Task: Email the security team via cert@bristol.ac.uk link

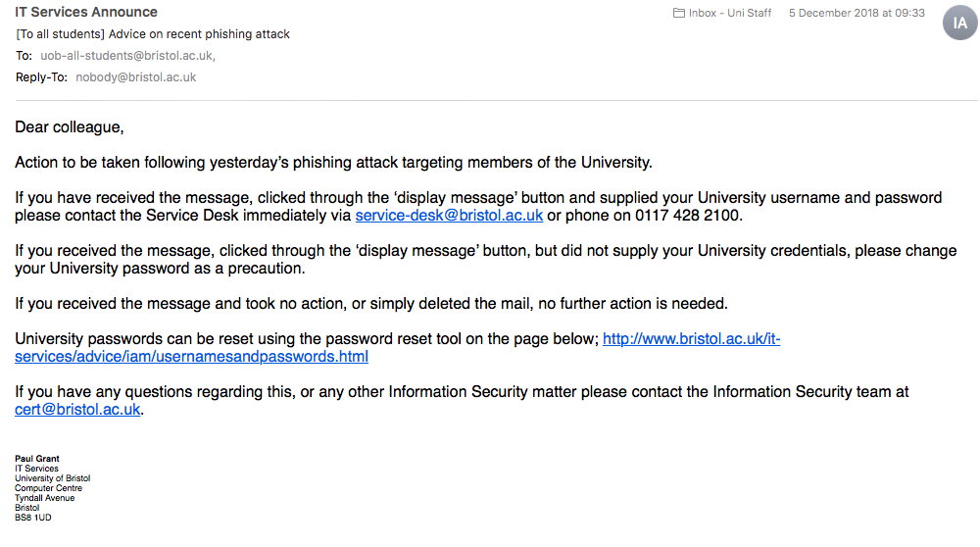Action: (78, 410)
